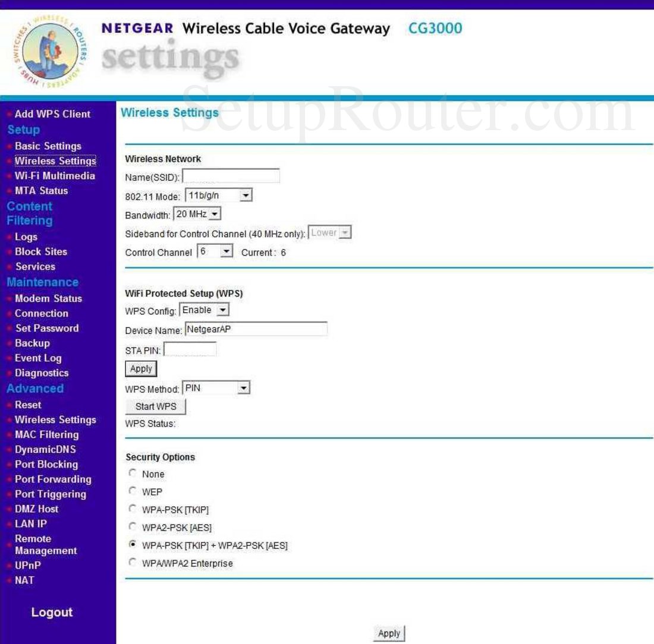Open the WPS Config Enable dropdown
This screenshot has width=654, height=644.
[205, 310]
